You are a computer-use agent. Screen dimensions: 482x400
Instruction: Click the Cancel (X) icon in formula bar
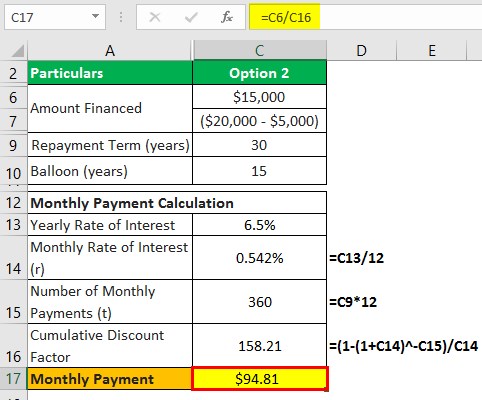[155, 17]
